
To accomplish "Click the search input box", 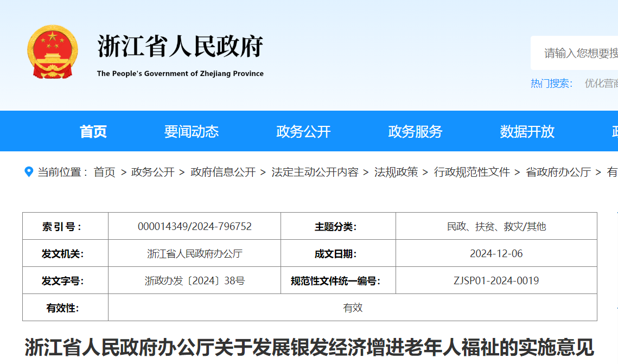I will (574, 53).
